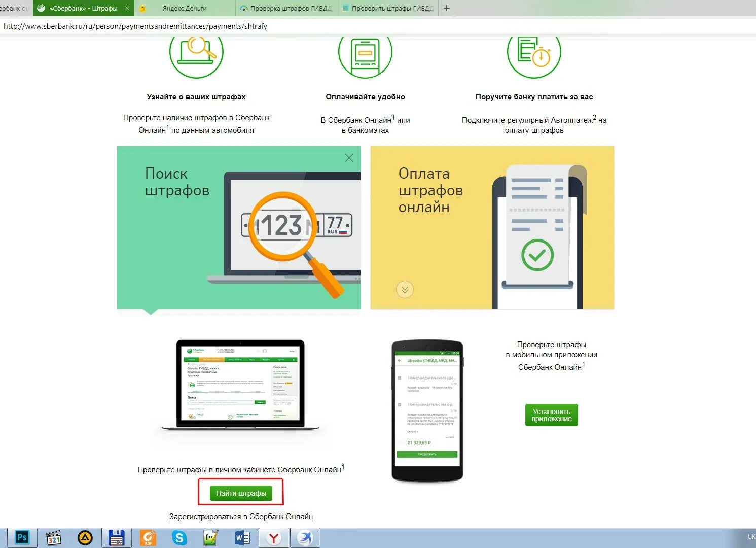Open Notepad++ from the taskbar
This screenshot has height=548, width=756.
211,538
